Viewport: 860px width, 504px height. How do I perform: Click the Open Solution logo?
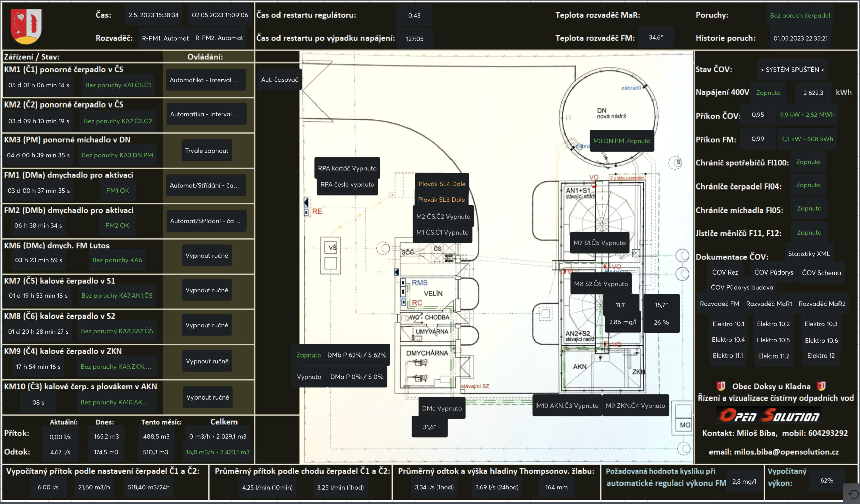(769, 416)
